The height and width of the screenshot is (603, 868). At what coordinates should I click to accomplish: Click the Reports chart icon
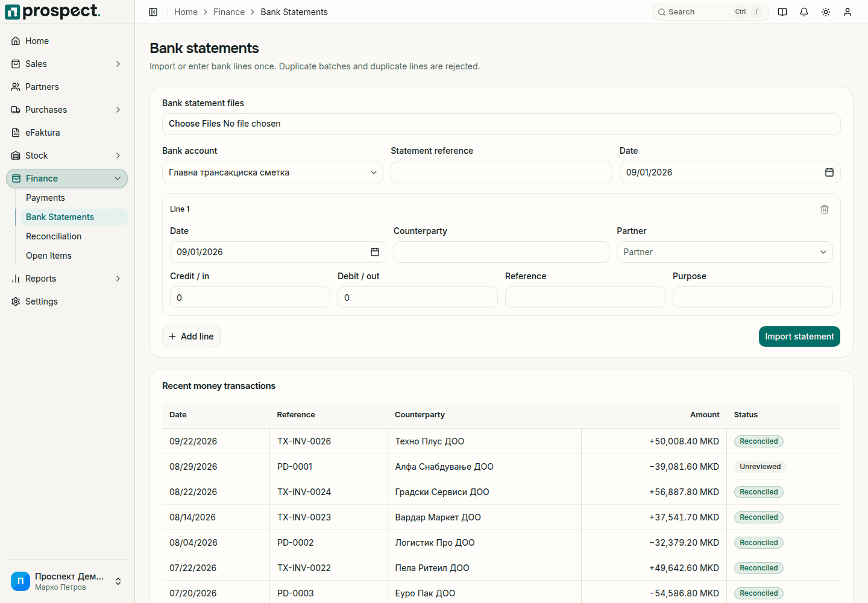(x=16, y=279)
